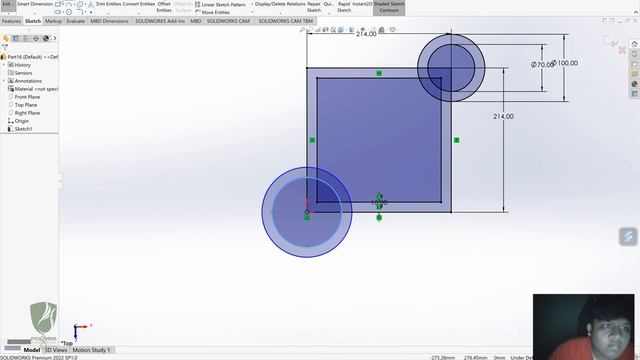
Task: Open the MBD tab
Action: (x=196, y=21)
